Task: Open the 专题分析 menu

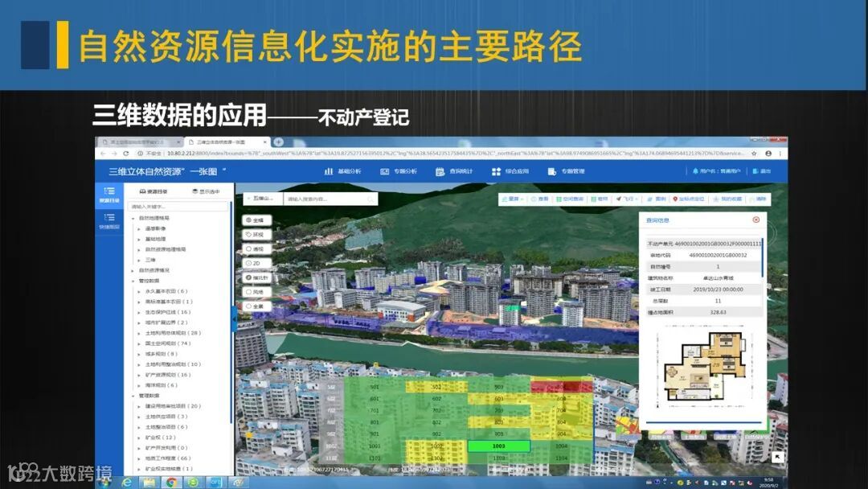Action: [399, 171]
